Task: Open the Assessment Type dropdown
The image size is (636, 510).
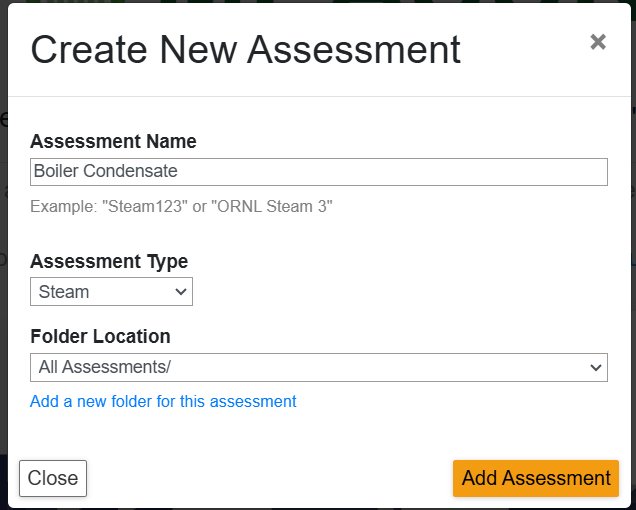Action: (x=111, y=292)
